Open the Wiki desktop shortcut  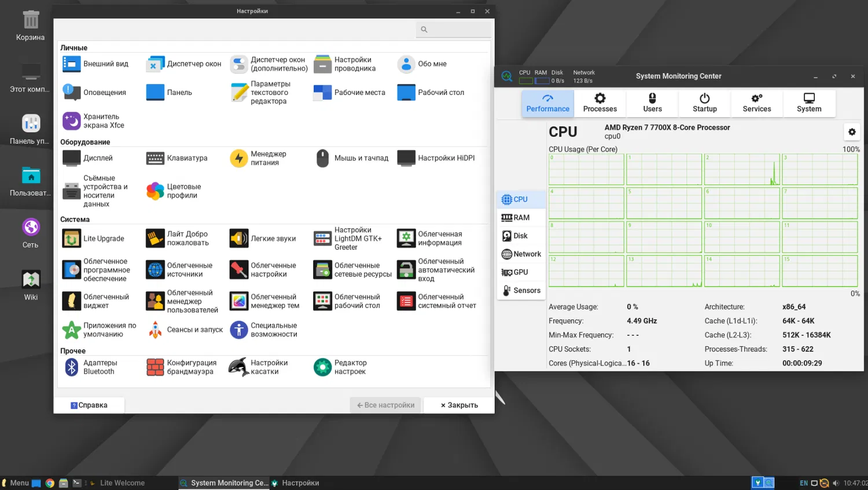(x=31, y=286)
